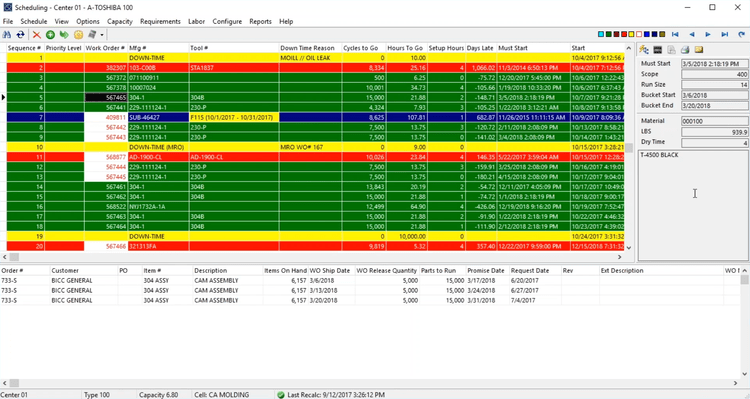Select order row with ship date 3/13/2018
750x399 pixels.
point(371,290)
